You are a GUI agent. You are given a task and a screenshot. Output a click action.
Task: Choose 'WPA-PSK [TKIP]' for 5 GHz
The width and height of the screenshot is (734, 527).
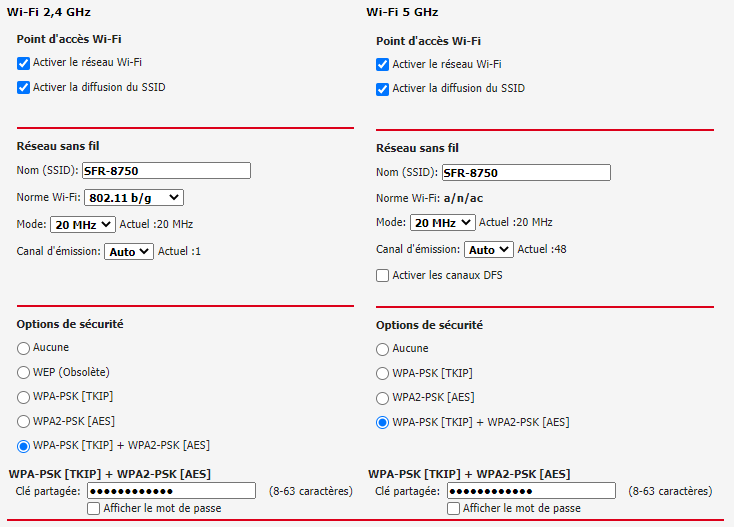383,373
